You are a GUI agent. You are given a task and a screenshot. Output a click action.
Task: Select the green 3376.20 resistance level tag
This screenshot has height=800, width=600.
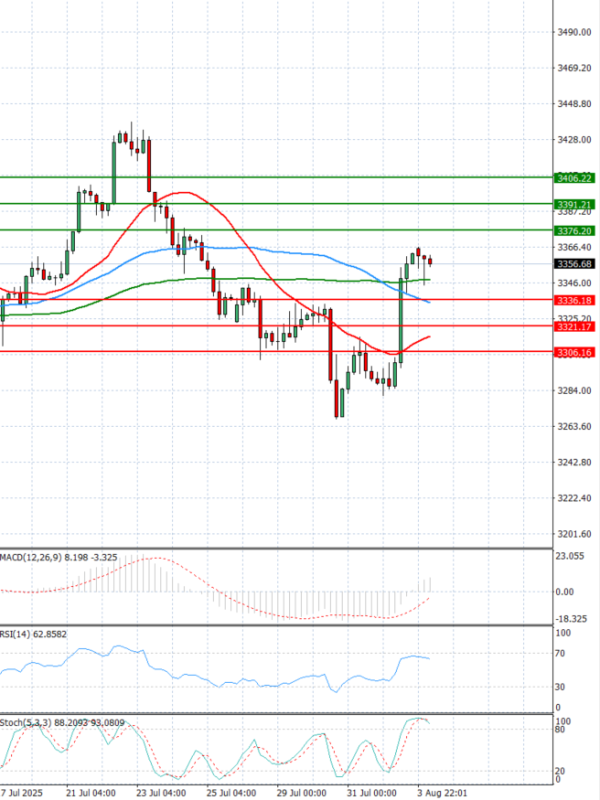pos(574,231)
